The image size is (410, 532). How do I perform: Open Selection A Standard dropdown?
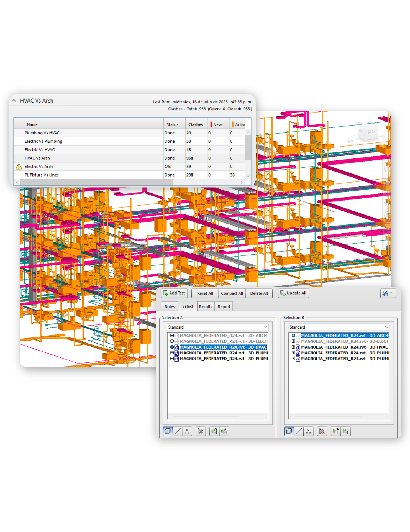coord(217,327)
